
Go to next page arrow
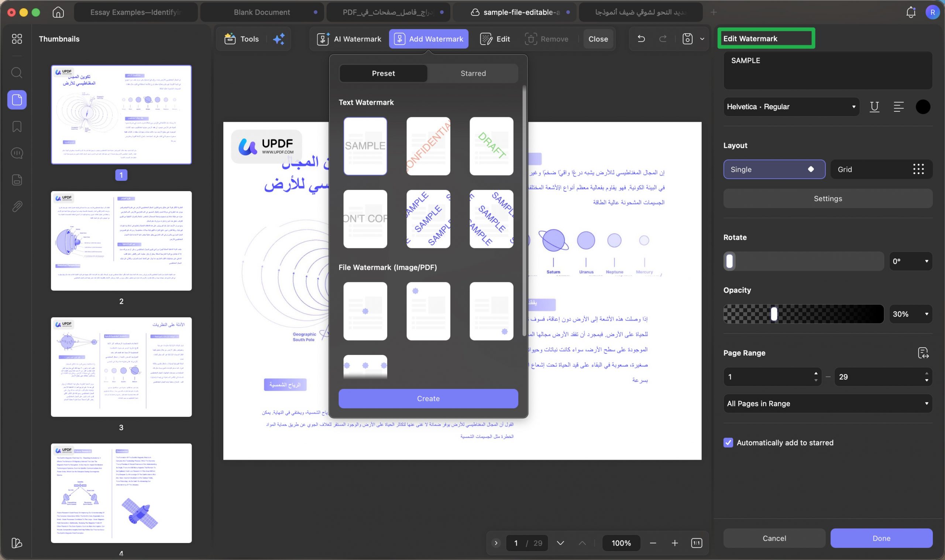point(561,543)
